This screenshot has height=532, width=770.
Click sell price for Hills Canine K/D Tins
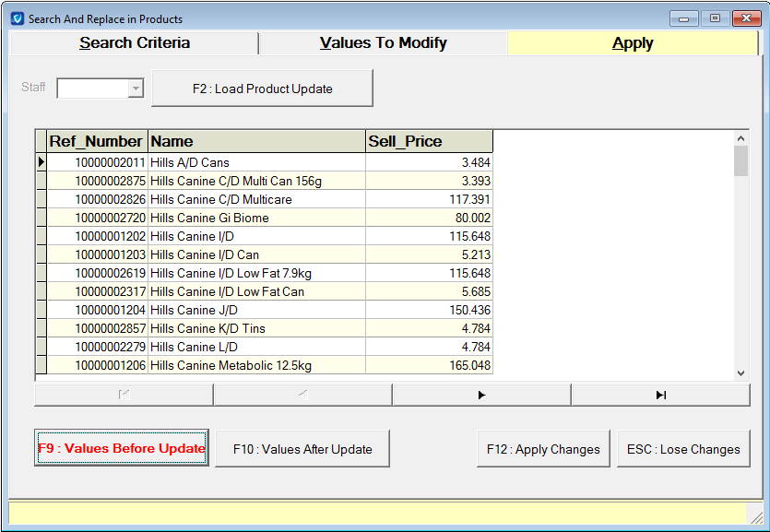click(x=429, y=328)
